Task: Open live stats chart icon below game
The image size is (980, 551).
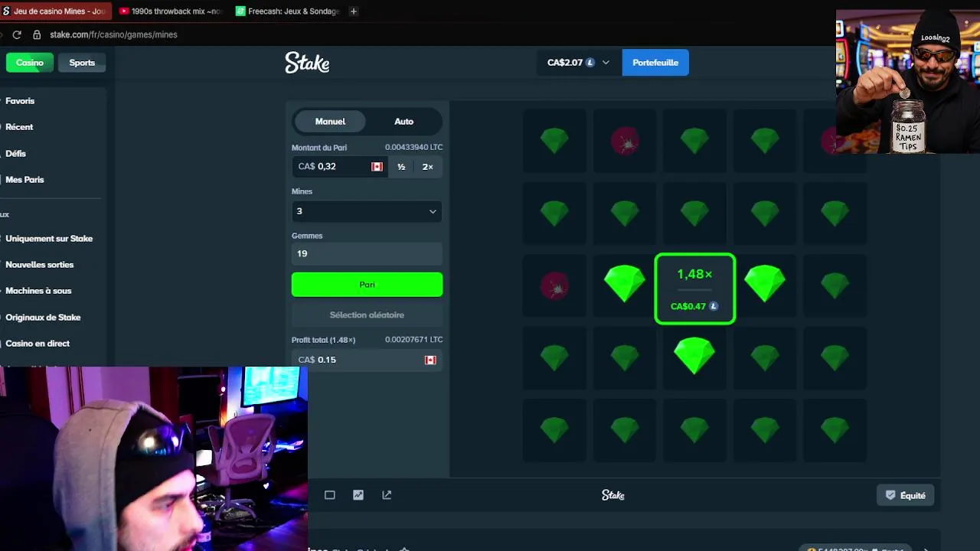Action: (358, 495)
